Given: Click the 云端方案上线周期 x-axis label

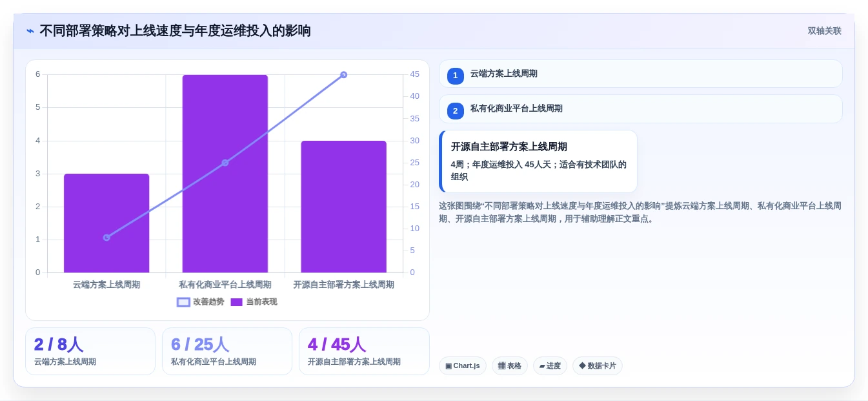Looking at the screenshot, I should (x=106, y=285).
